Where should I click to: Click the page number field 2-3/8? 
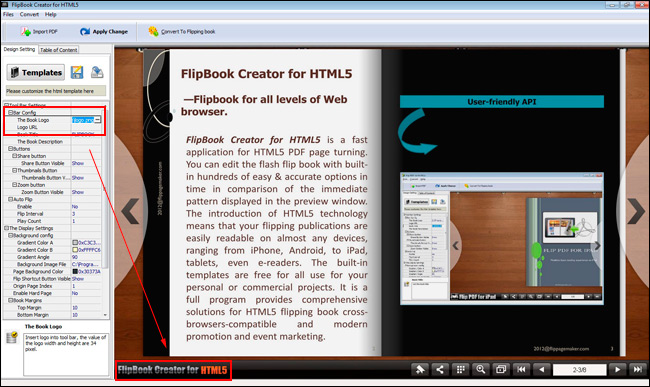tap(580, 370)
